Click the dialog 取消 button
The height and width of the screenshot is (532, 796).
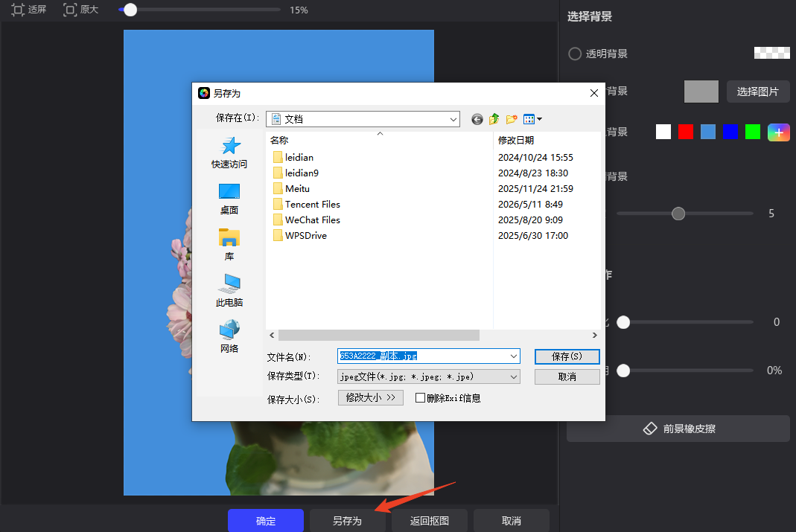coord(567,376)
